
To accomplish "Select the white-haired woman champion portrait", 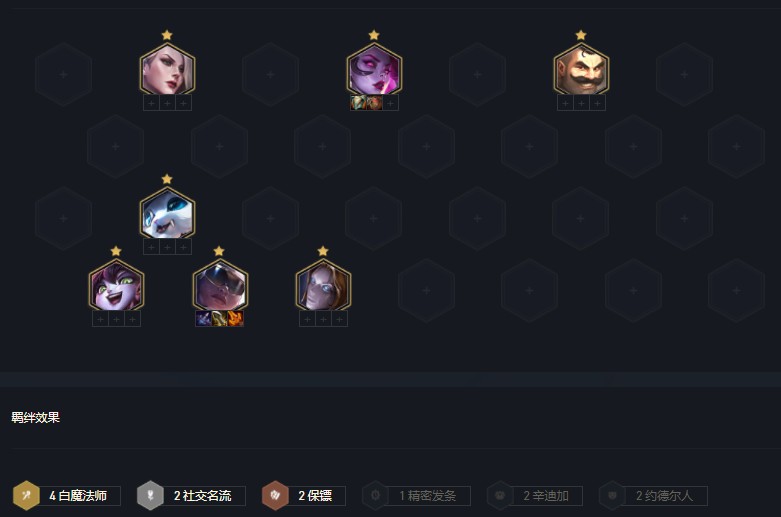I will pyautogui.click(x=167, y=69).
